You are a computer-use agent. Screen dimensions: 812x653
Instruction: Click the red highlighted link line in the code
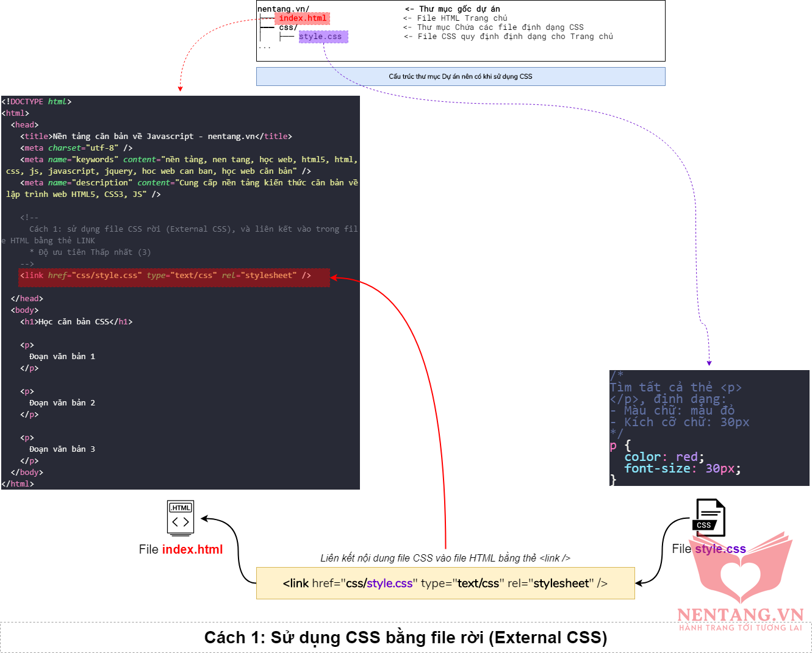pos(174,276)
